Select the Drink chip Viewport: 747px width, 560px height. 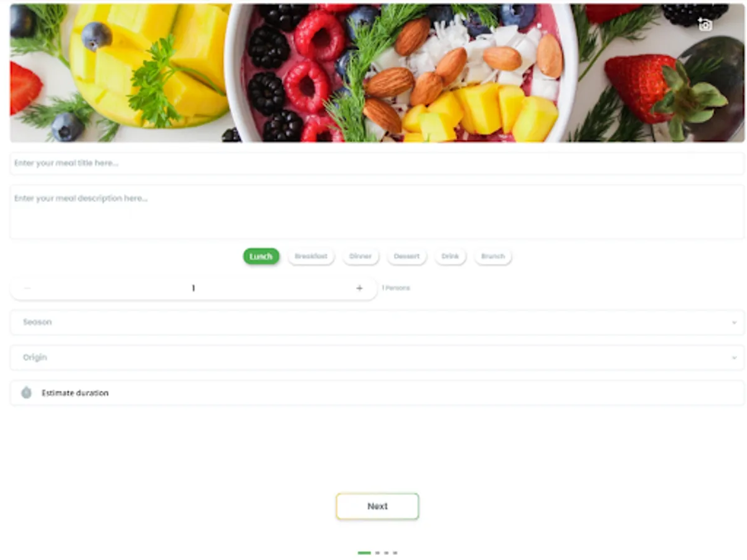click(x=450, y=256)
